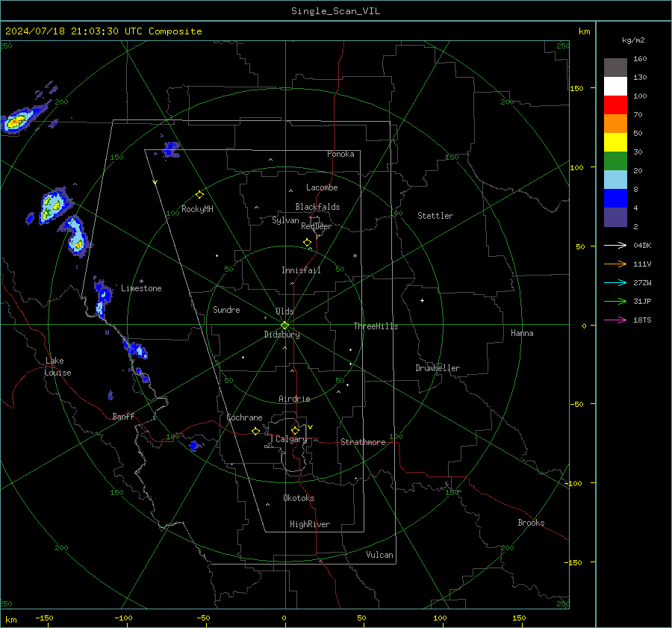
Task: Select the green 20-30 legend color
Action: point(615,161)
